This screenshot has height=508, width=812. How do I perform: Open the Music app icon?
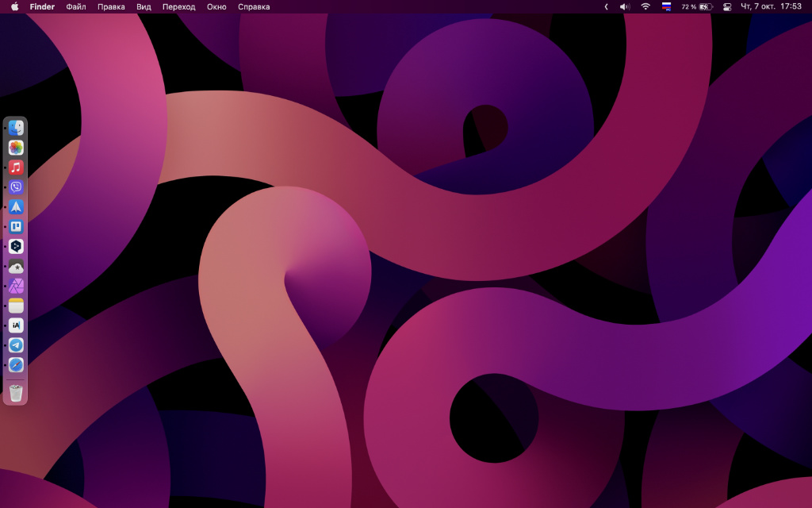point(16,167)
